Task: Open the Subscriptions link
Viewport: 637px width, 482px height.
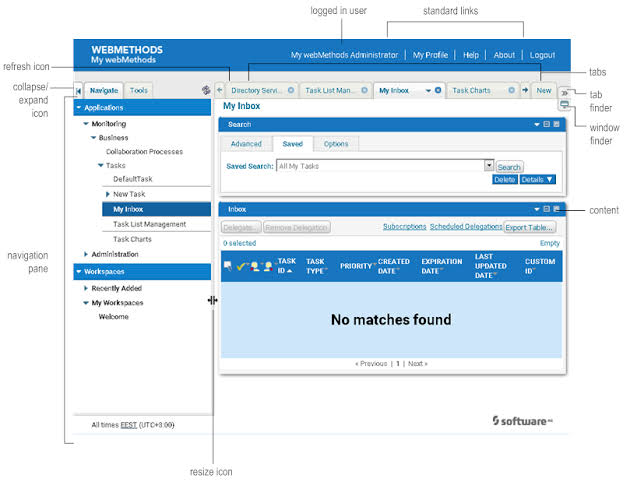Action: pos(405,226)
